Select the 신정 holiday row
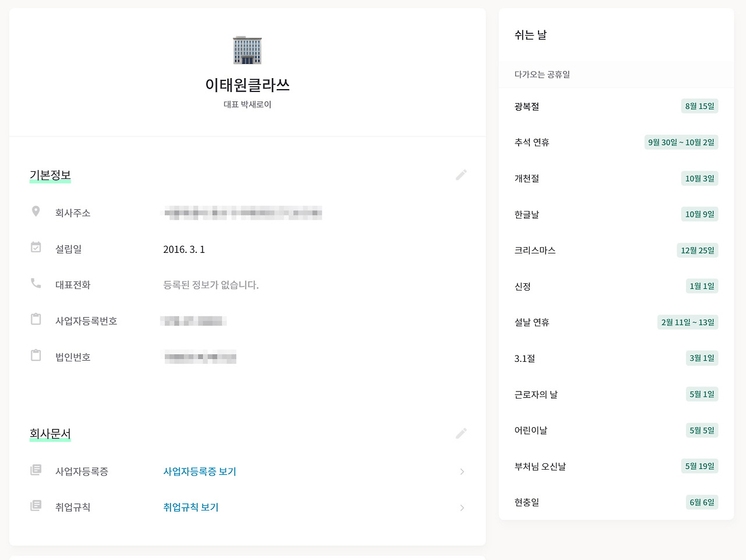Viewport: 746px width, 560px height. pyautogui.click(x=616, y=286)
